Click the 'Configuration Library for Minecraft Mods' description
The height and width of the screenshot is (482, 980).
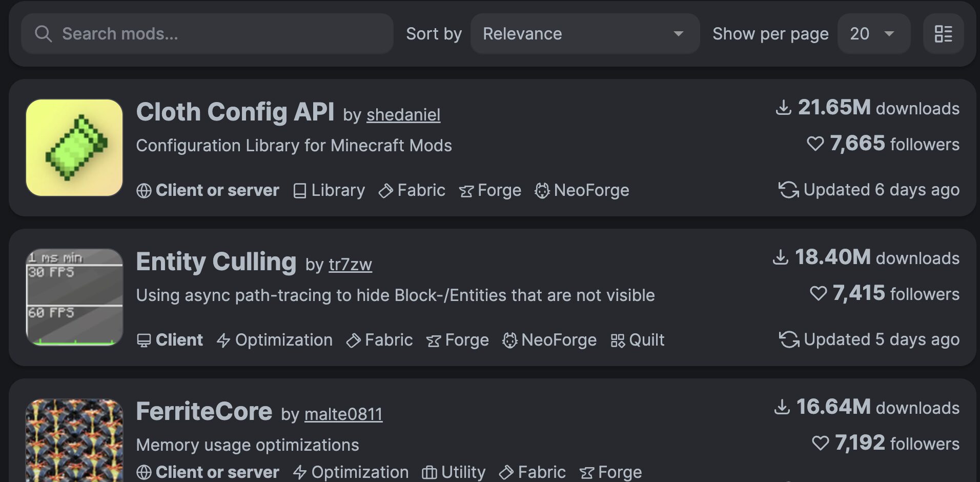tap(294, 146)
